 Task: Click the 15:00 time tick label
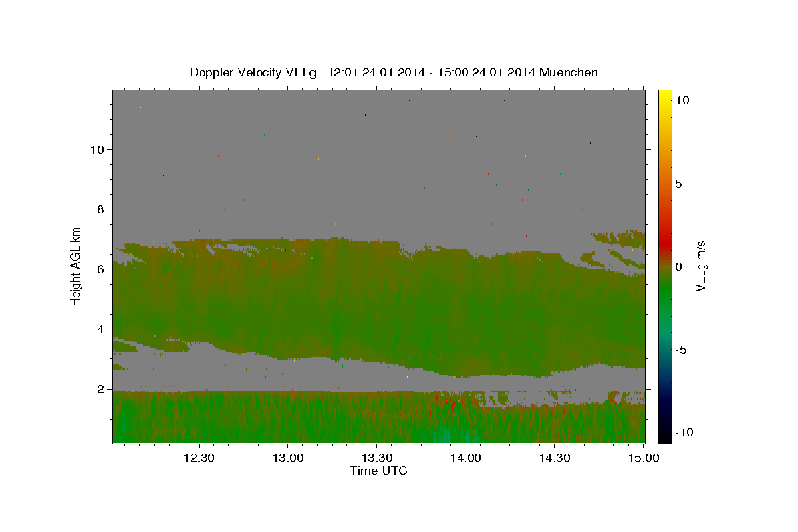point(644,458)
